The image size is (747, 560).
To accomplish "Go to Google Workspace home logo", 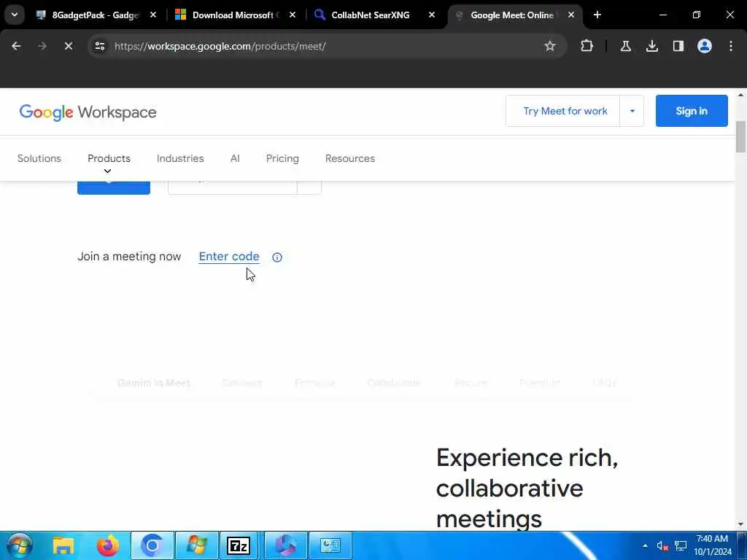I will 88,112.
